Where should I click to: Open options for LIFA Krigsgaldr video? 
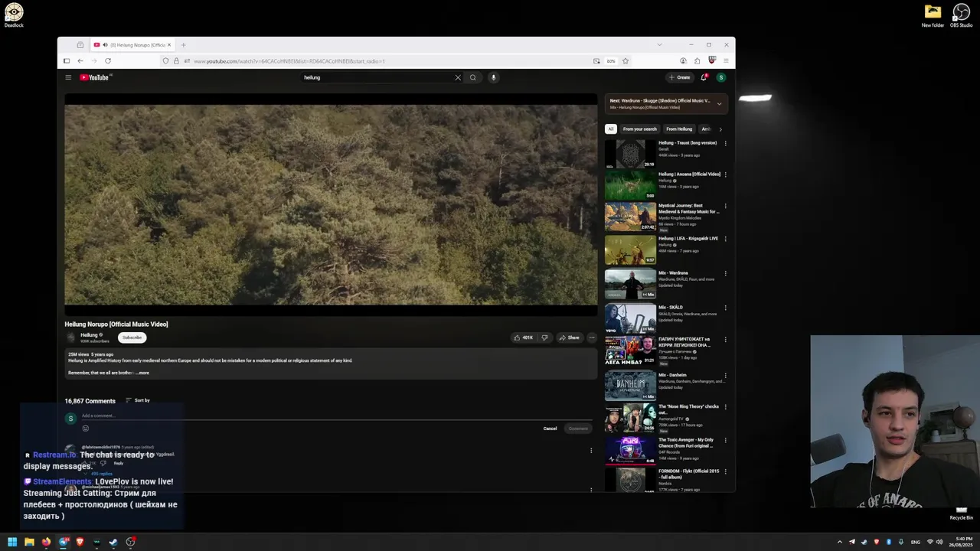(x=726, y=239)
